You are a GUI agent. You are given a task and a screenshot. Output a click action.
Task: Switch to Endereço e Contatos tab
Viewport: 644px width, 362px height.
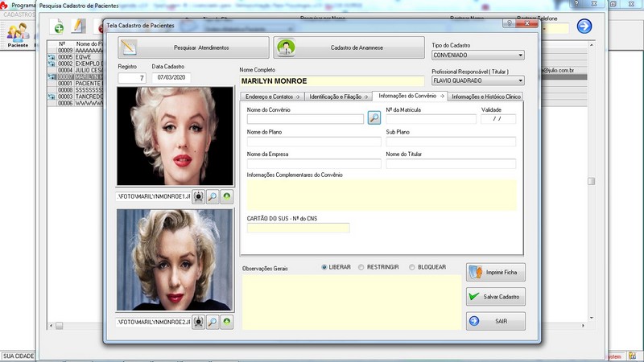[x=272, y=97]
